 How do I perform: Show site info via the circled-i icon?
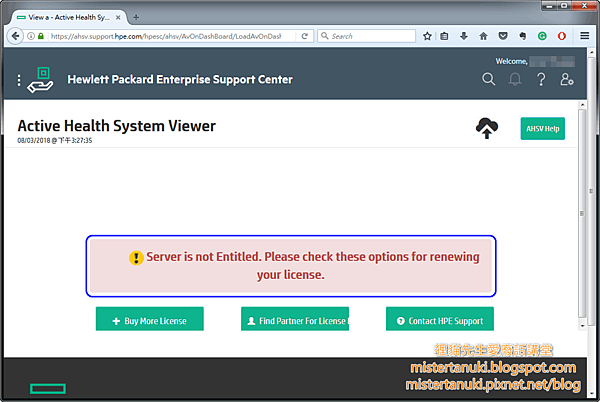31,36
